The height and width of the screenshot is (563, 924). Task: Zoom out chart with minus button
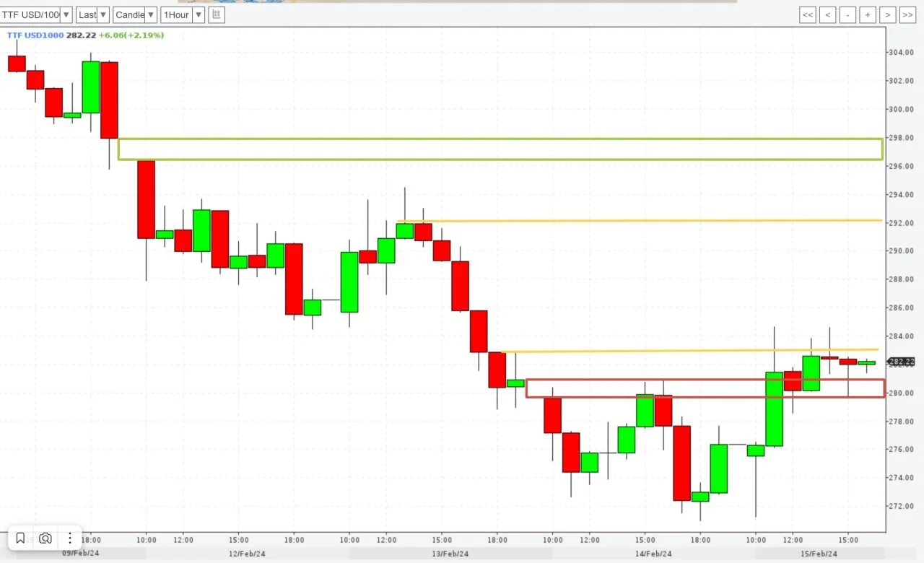tap(848, 14)
